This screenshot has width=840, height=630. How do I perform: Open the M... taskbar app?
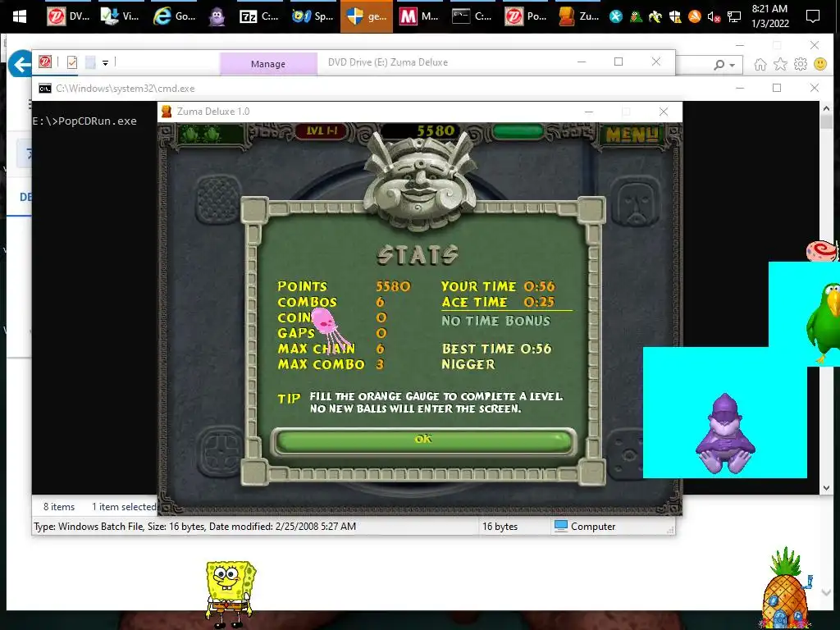pos(419,16)
